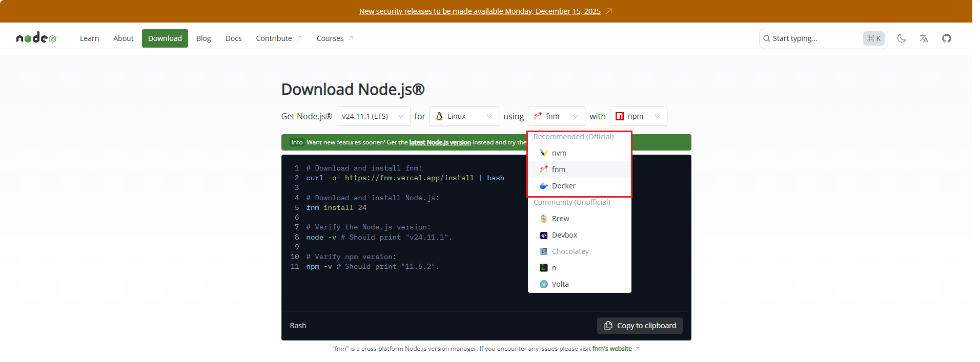Follow the latest Node.js version link
980x362 pixels.
pos(440,142)
